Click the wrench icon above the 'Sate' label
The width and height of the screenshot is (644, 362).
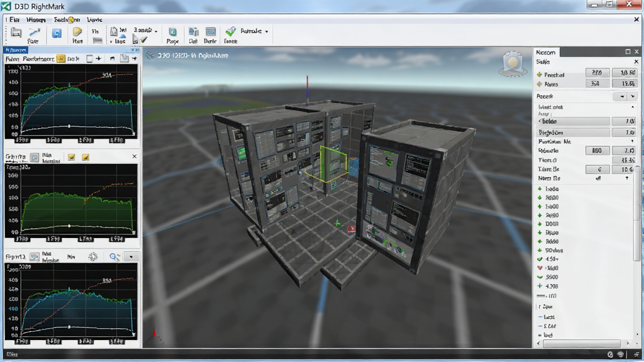click(x=34, y=31)
